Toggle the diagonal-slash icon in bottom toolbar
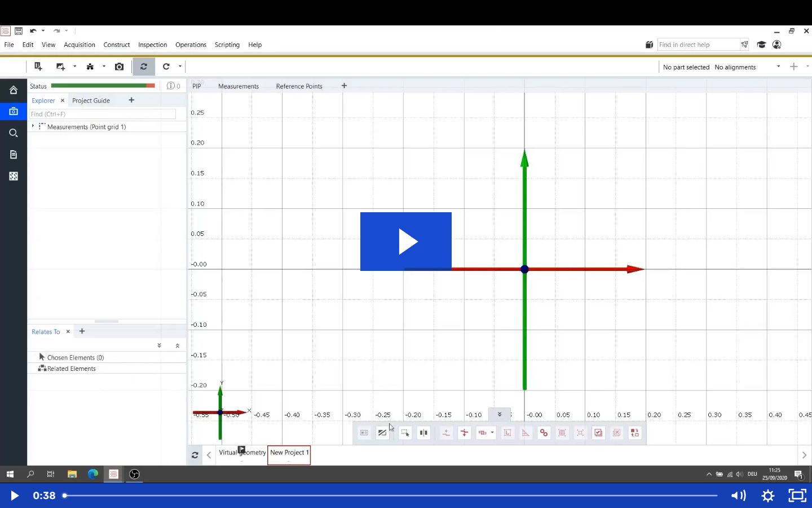The height and width of the screenshot is (508, 812). [x=382, y=433]
